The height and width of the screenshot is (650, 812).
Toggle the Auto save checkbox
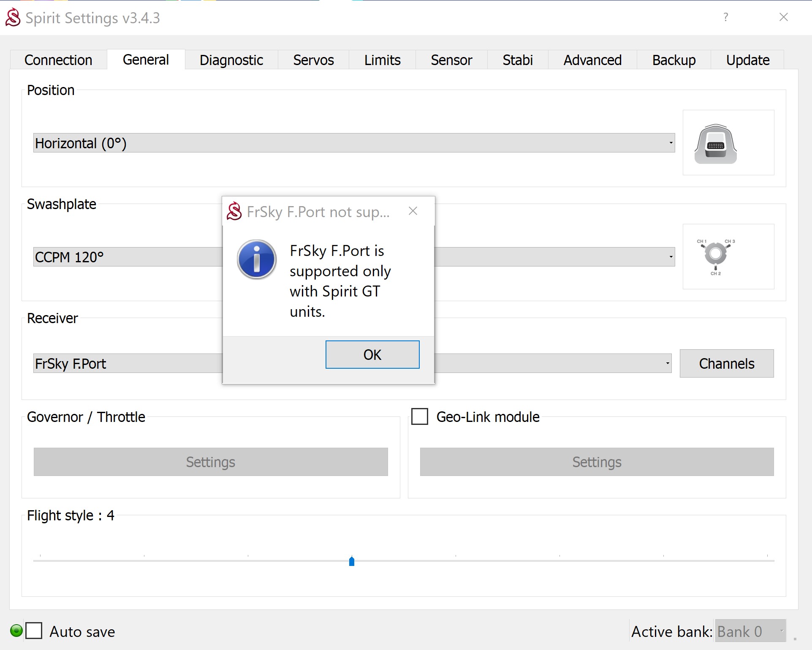34,631
